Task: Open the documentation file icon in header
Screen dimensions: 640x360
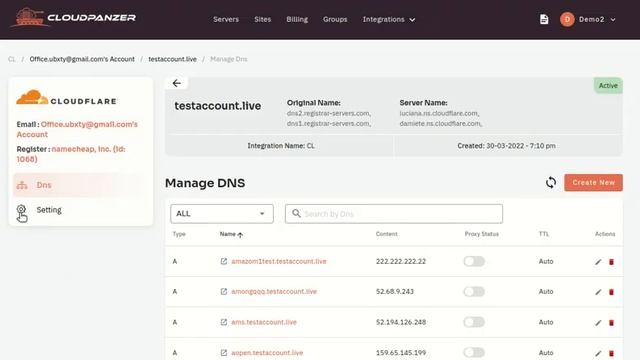Action: [544, 19]
